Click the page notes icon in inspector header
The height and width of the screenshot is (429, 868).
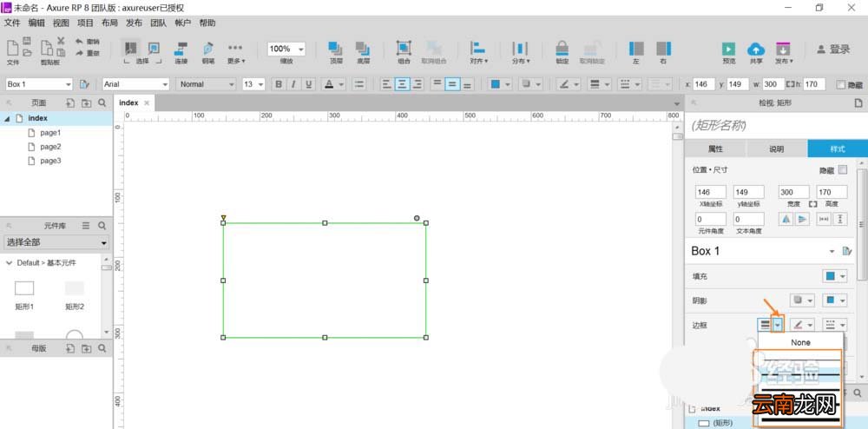858,103
